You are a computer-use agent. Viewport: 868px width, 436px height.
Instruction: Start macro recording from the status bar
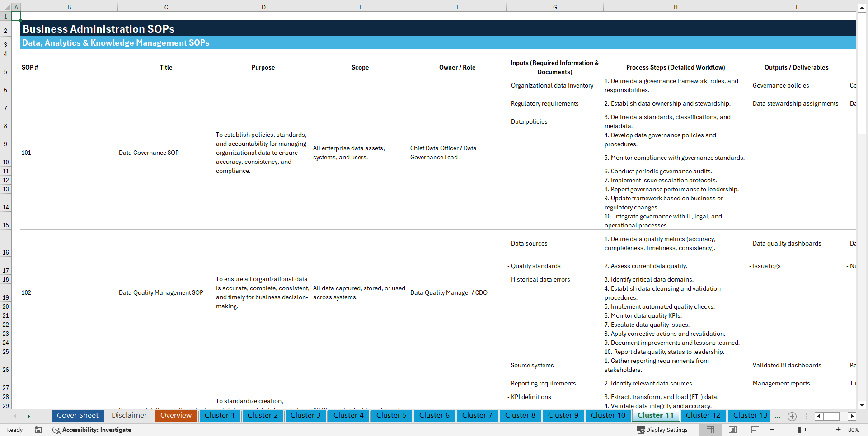[38, 430]
